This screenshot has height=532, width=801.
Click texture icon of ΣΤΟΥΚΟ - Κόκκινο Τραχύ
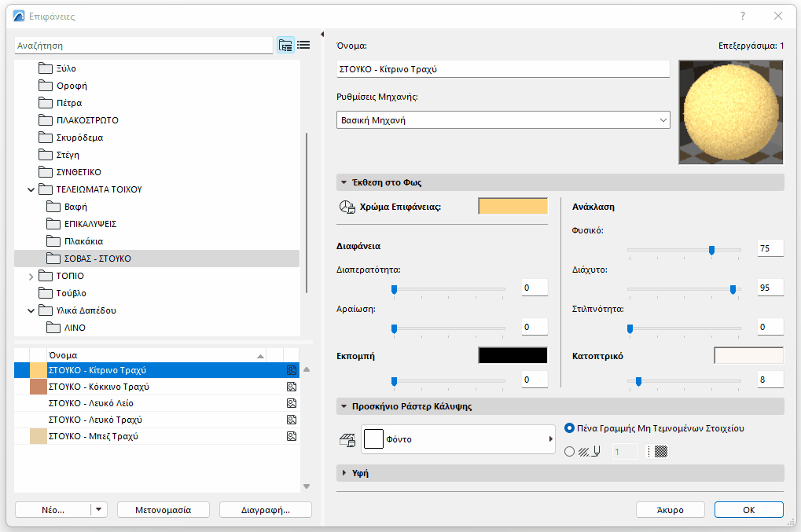click(291, 387)
